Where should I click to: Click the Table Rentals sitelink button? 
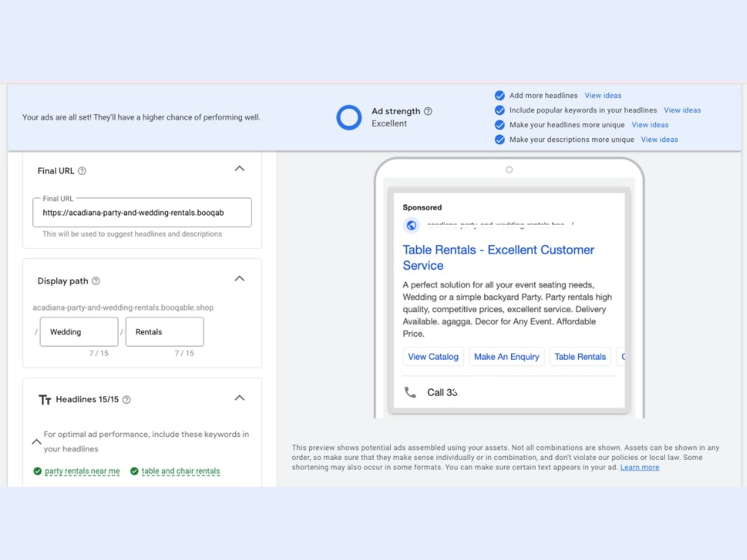(x=580, y=357)
